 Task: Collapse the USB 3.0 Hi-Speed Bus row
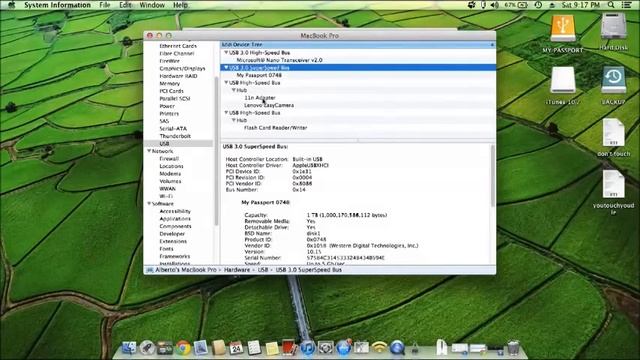tap(226, 53)
